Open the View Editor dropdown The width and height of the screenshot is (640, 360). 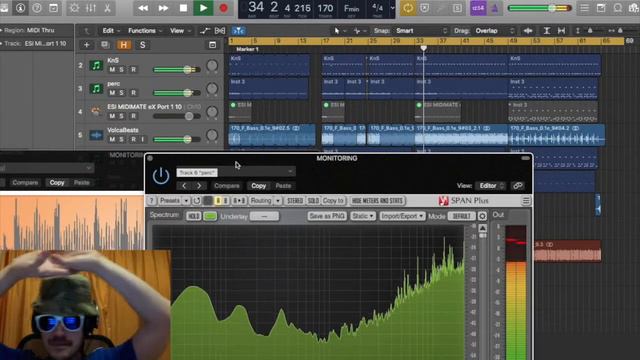pyautogui.click(x=491, y=186)
